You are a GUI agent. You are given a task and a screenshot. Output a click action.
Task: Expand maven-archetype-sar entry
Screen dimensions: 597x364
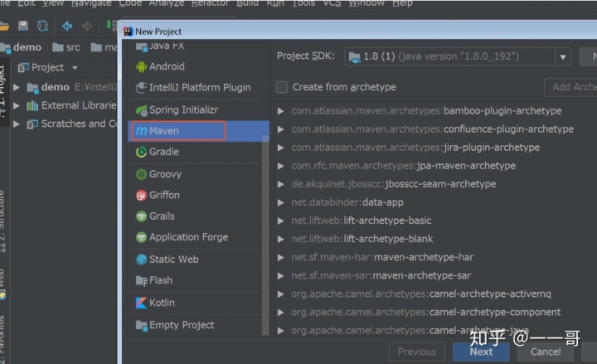click(280, 275)
